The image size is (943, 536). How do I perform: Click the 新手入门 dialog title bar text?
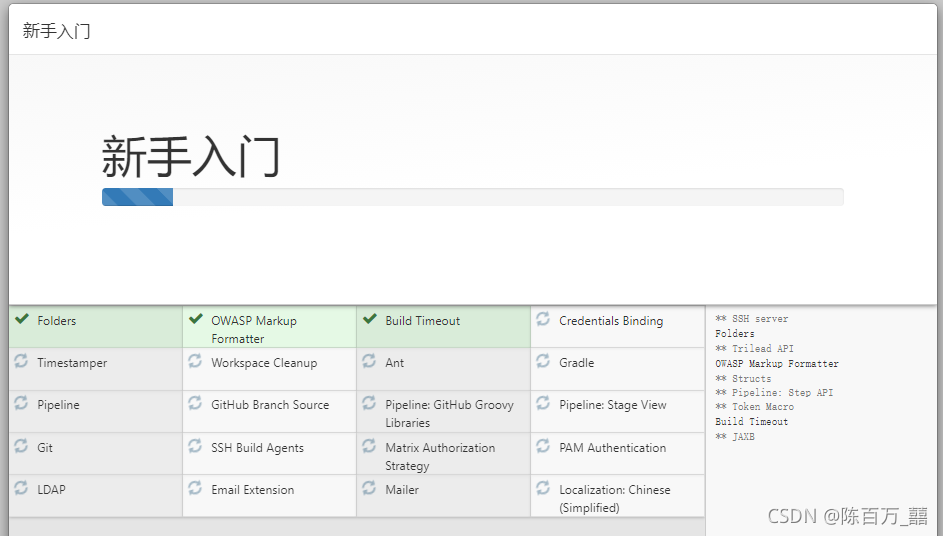(57, 31)
